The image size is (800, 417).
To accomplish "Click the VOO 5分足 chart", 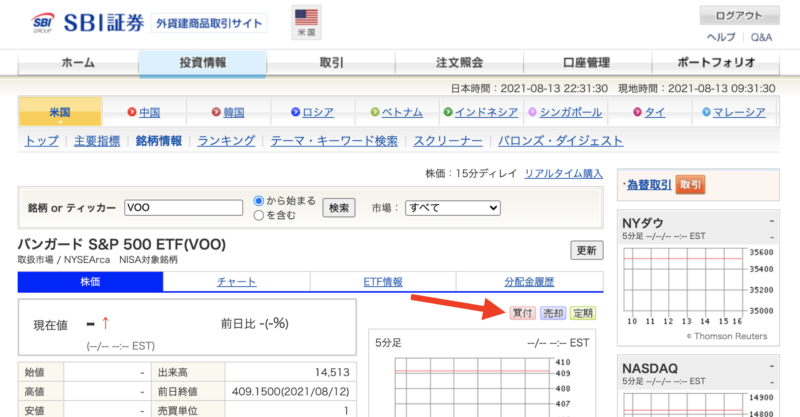I will click(474, 387).
